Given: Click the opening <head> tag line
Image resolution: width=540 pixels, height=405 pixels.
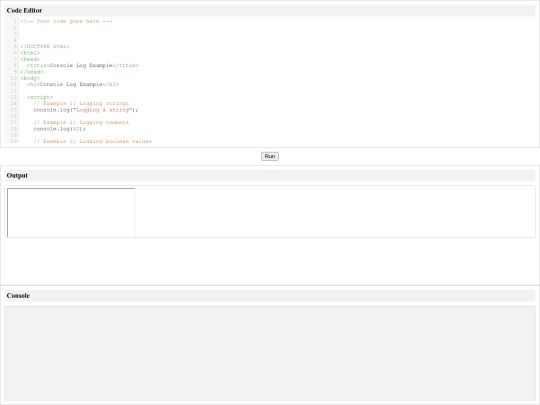Looking at the screenshot, I should (x=30, y=59).
